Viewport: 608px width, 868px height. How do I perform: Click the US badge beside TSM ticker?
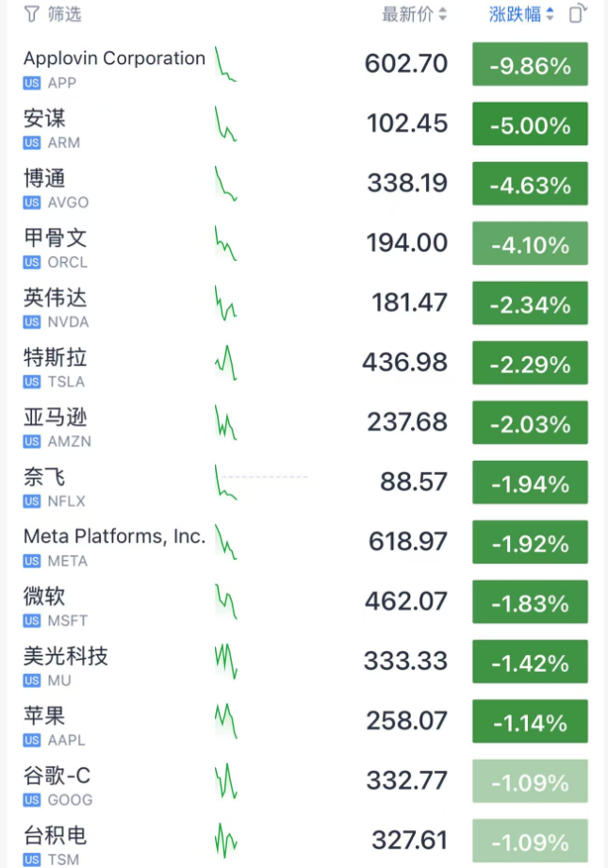click(x=32, y=860)
